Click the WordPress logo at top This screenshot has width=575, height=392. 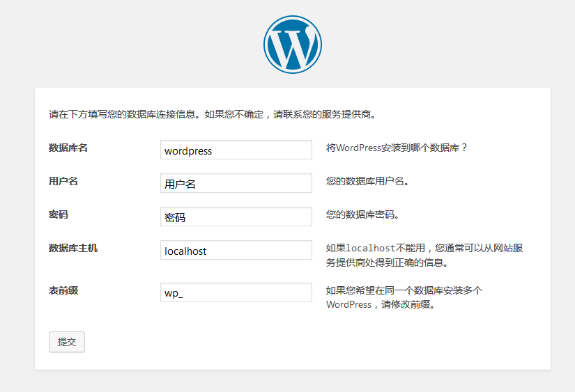pyautogui.click(x=293, y=45)
